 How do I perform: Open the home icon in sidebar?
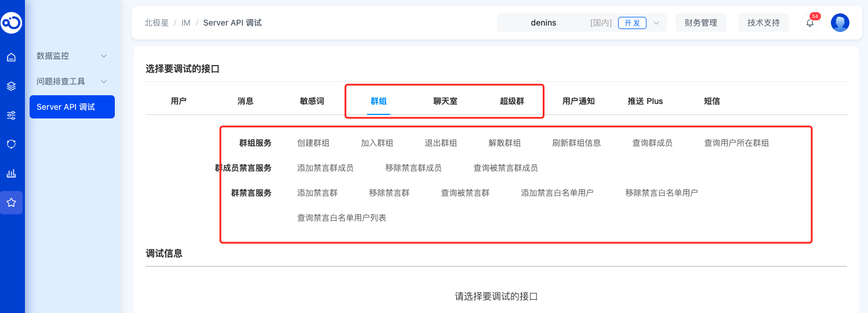[x=11, y=57]
